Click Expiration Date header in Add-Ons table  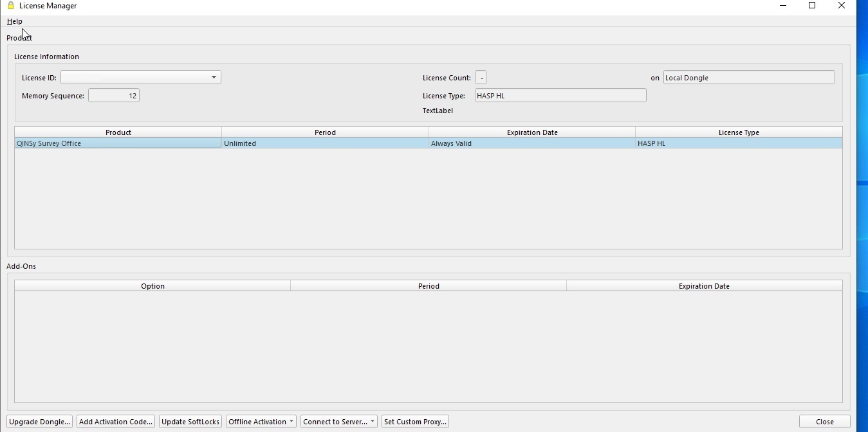[x=704, y=286]
